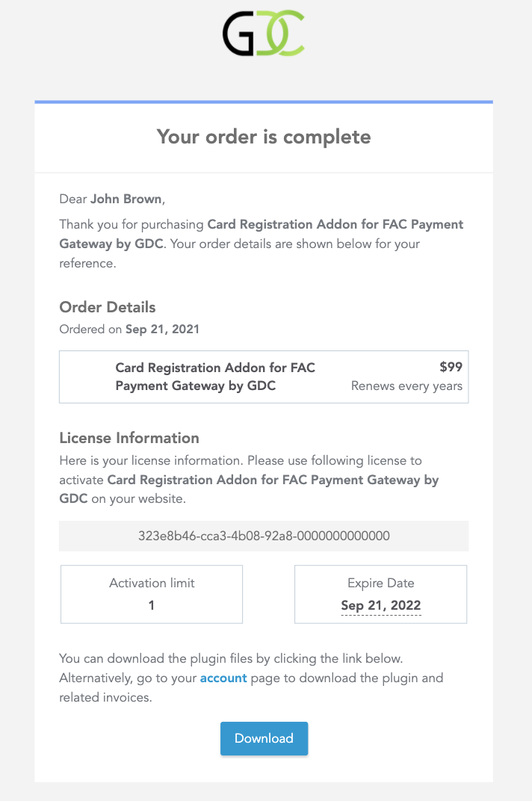Click the blue Download button
This screenshot has width=532, height=801.
coord(264,738)
